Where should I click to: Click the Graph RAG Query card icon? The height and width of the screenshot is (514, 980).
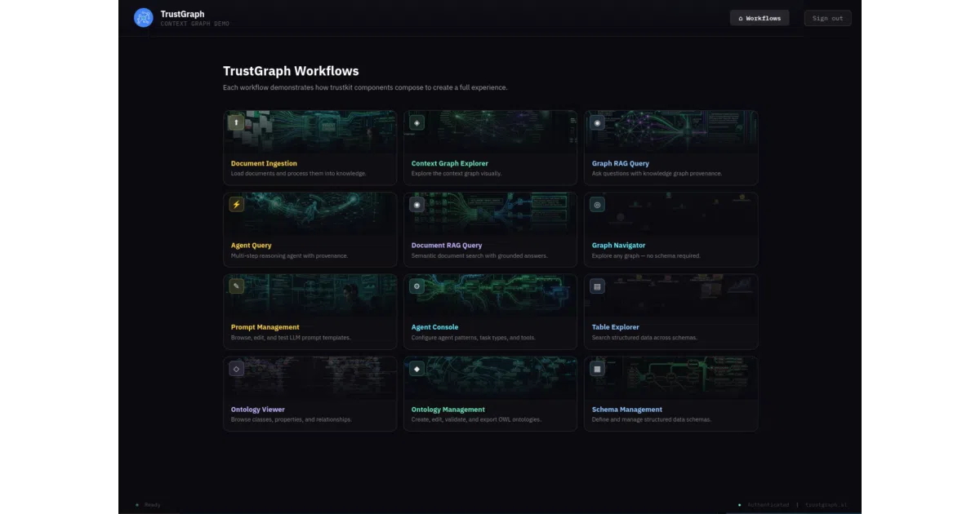[598, 122]
